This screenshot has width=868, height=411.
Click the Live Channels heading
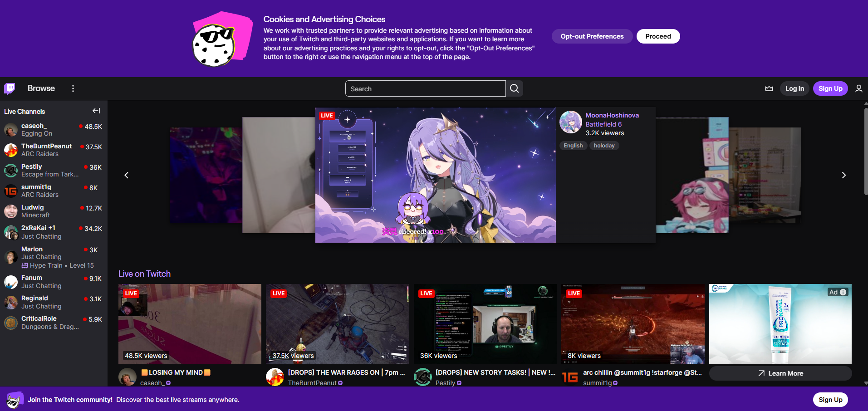point(25,112)
